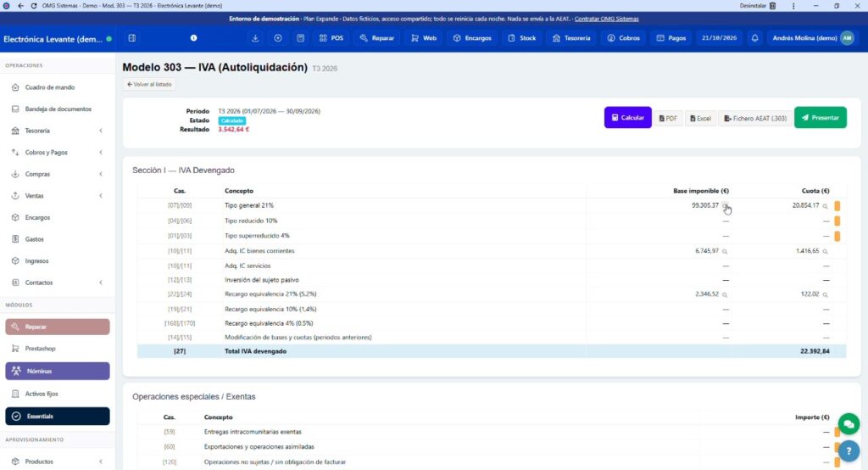Click the browser back arrow
The width and height of the screenshot is (868, 470).
pos(20,6)
